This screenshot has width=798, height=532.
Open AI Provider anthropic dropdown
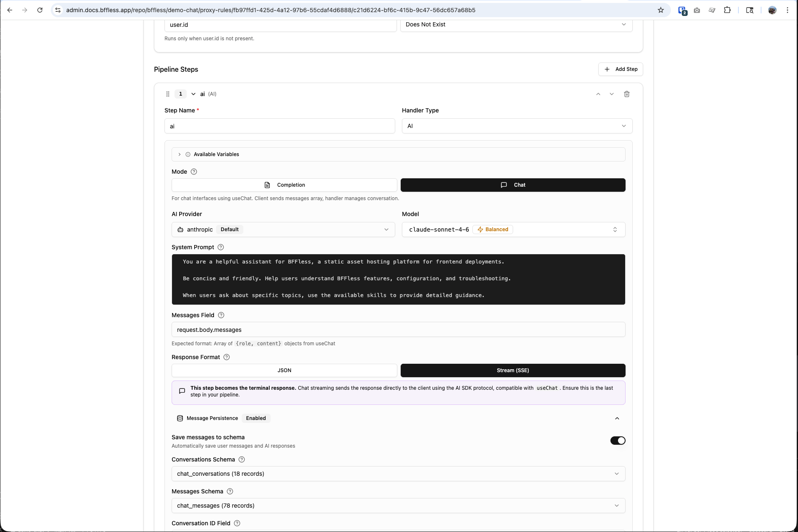click(x=283, y=229)
